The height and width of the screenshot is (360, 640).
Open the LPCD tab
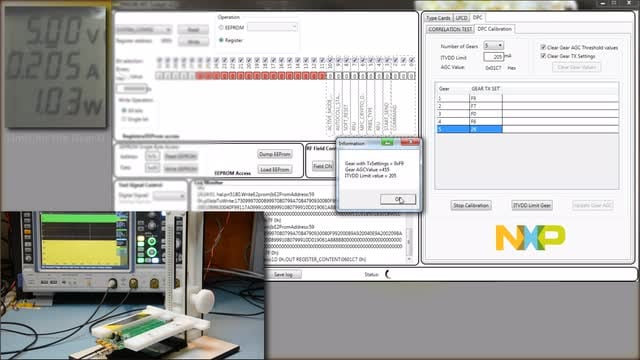point(461,18)
